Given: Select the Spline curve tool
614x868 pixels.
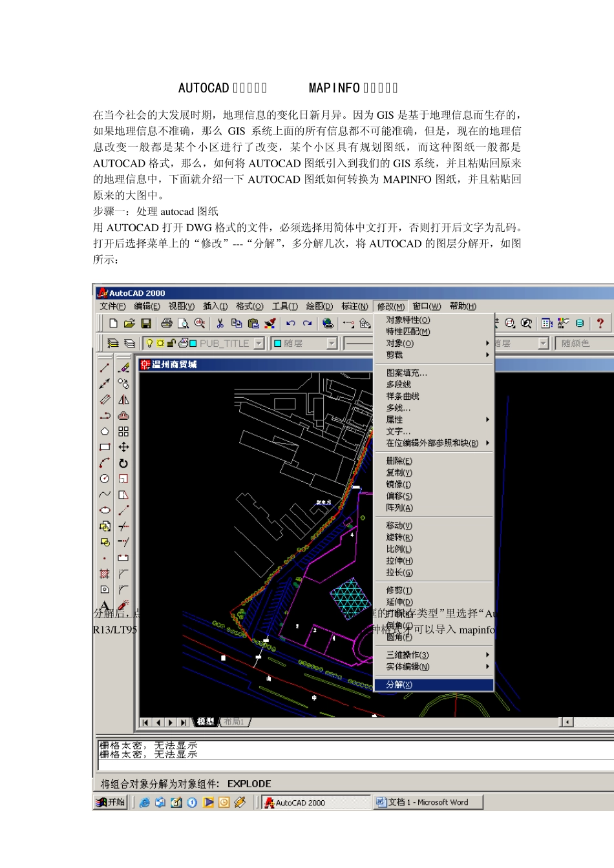Looking at the screenshot, I should coord(105,495).
